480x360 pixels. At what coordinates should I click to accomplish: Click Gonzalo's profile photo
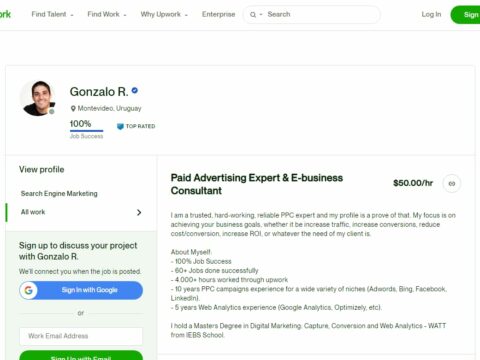38,98
